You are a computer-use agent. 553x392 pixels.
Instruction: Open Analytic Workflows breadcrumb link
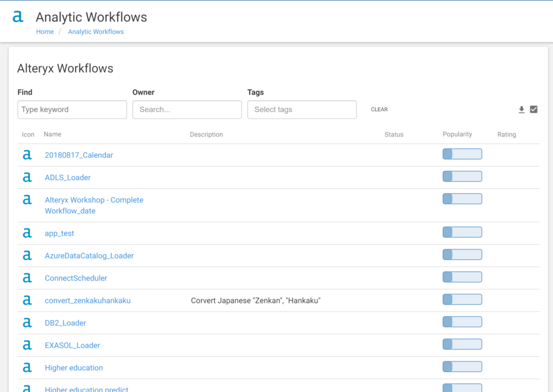[96, 32]
